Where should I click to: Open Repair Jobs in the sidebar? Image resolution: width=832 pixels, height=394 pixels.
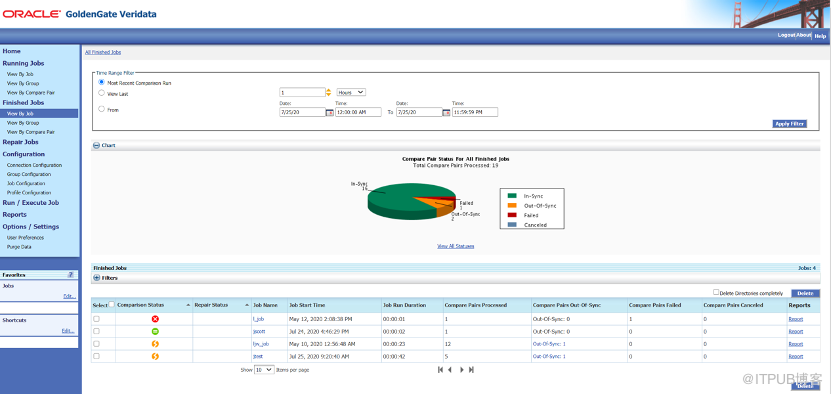click(21, 142)
